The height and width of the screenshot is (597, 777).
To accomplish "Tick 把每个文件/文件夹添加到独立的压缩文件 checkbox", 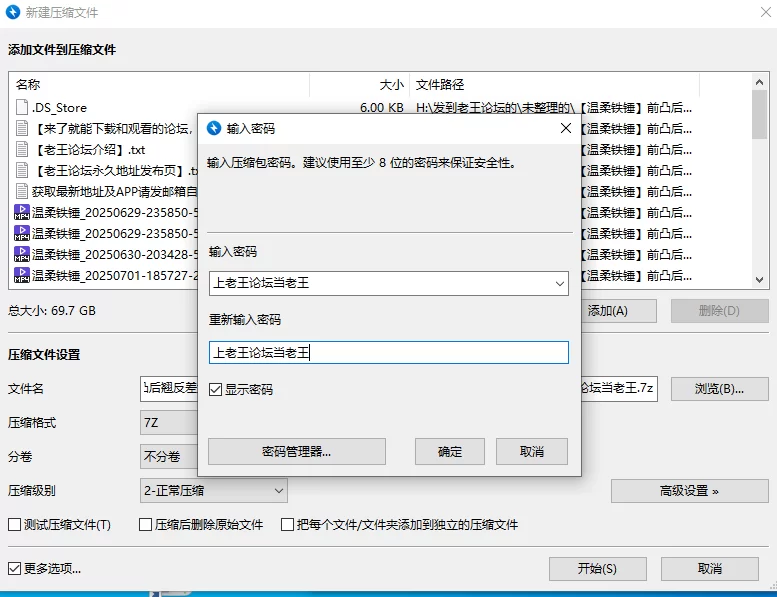I will [287, 524].
